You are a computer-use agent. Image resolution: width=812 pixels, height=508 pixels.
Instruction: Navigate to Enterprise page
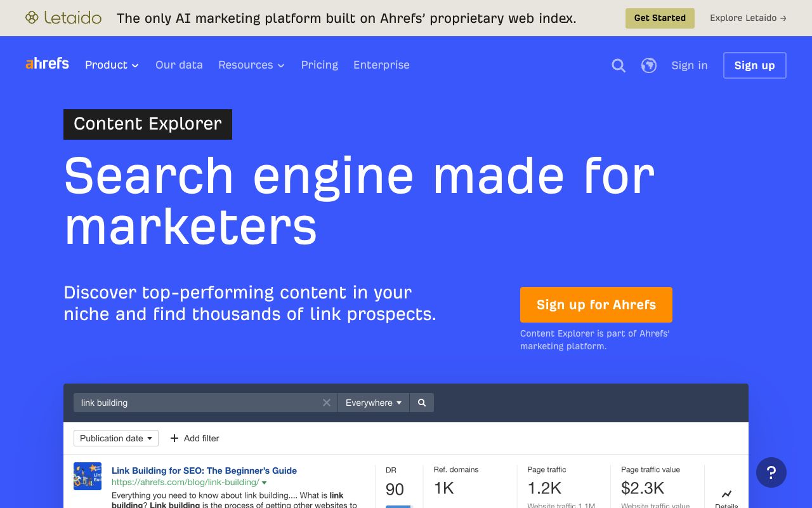pyautogui.click(x=381, y=65)
